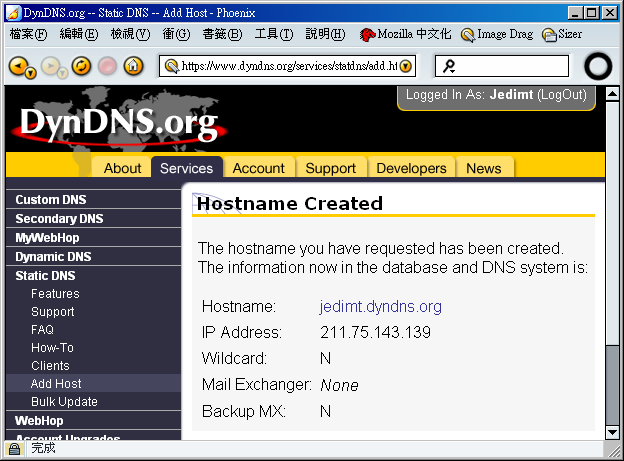The image size is (624, 461).
Task: Go to the Home page button
Action: click(133, 66)
